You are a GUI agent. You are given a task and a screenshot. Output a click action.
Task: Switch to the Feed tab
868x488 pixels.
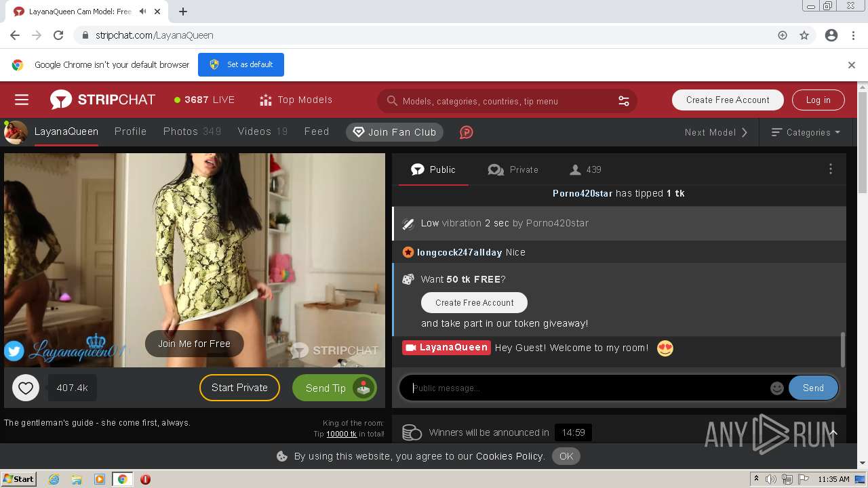point(317,131)
